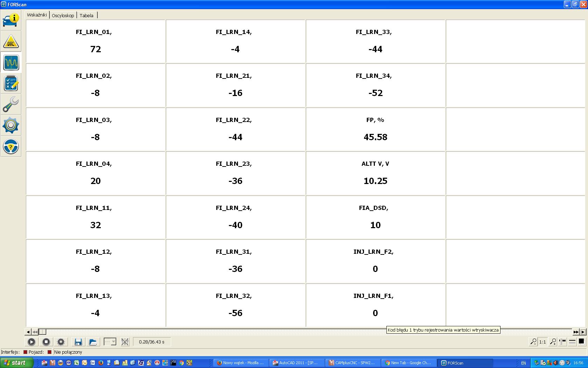
Task: Open the DTC error codes section
Action: pyautogui.click(x=11, y=41)
